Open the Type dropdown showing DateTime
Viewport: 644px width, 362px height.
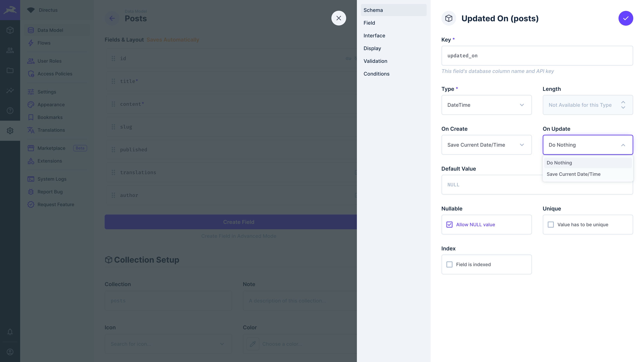[486, 105]
